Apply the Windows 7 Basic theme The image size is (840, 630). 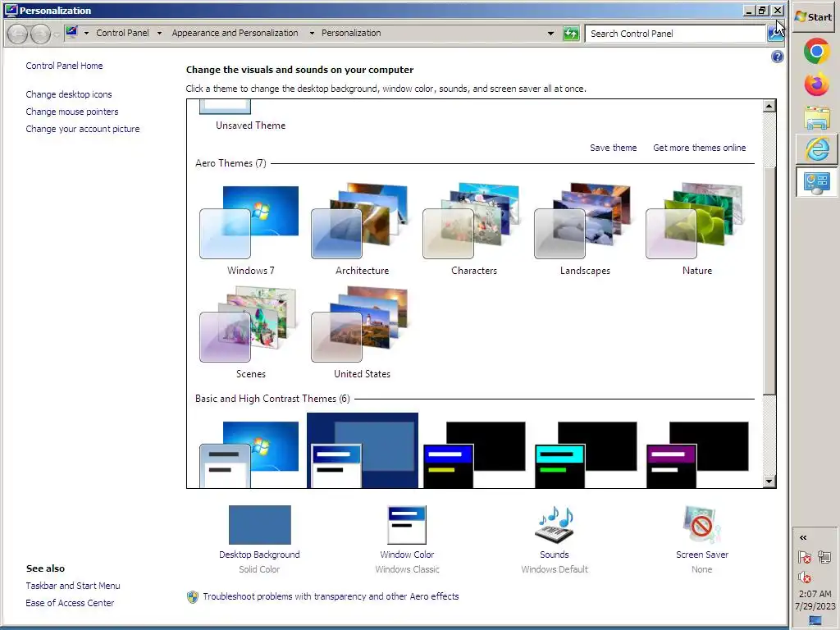point(249,454)
